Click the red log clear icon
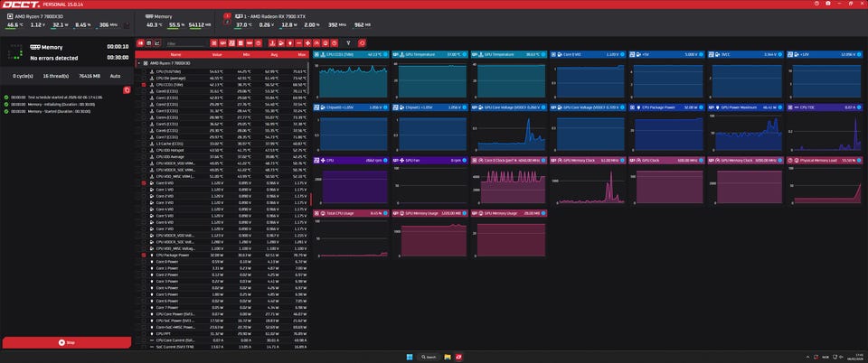 [x=127, y=90]
